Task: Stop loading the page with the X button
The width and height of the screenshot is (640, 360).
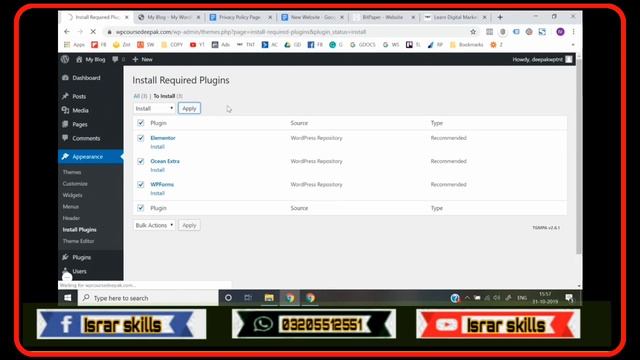Action: pyautogui.click(x=93, y=31)
